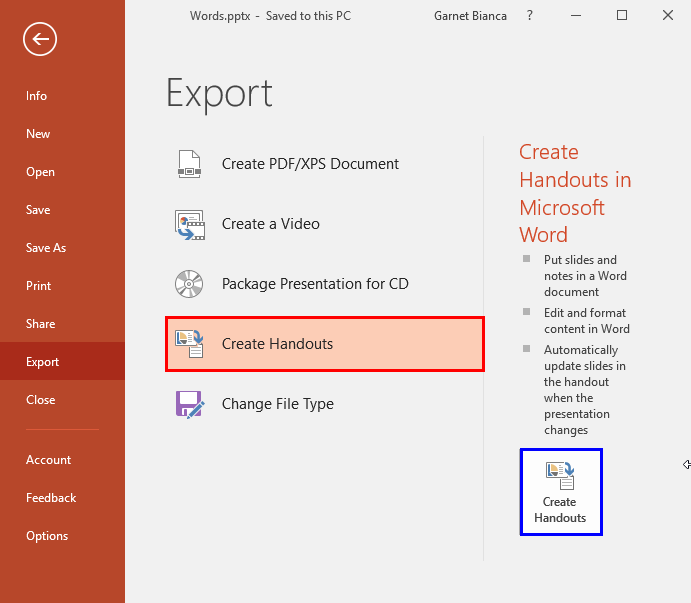Switch to the Print page

click(x=38, y=286)
